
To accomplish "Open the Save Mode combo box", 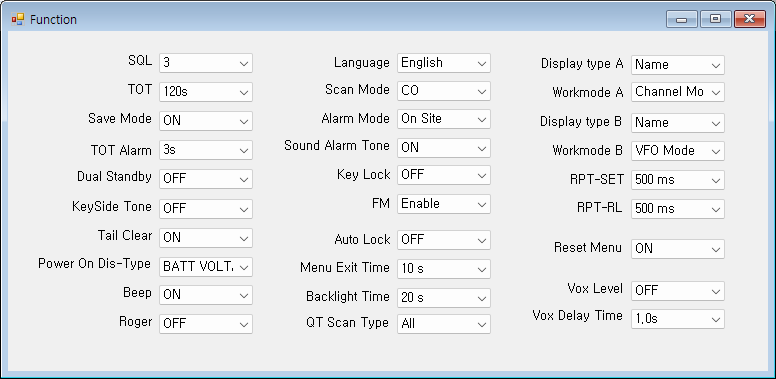I will point(206,121).
